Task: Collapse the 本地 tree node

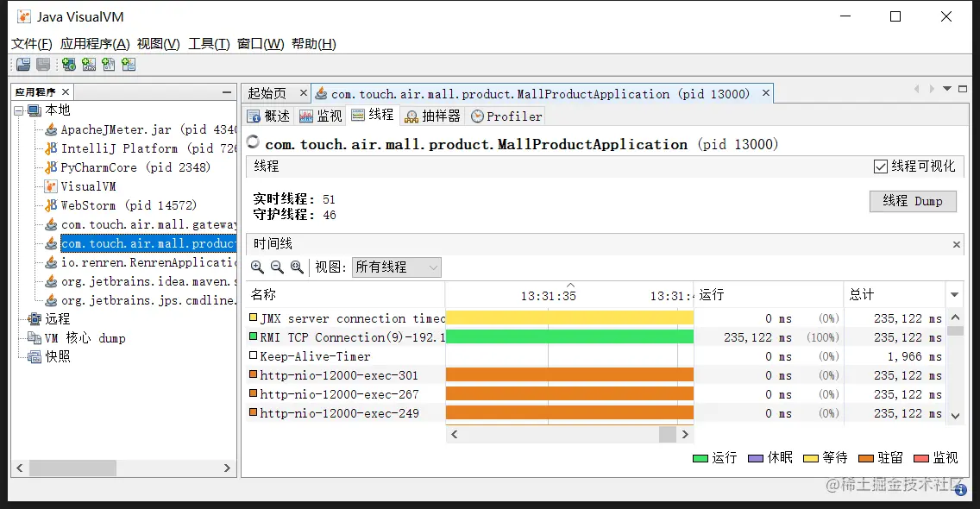Action: click(19, 110)
